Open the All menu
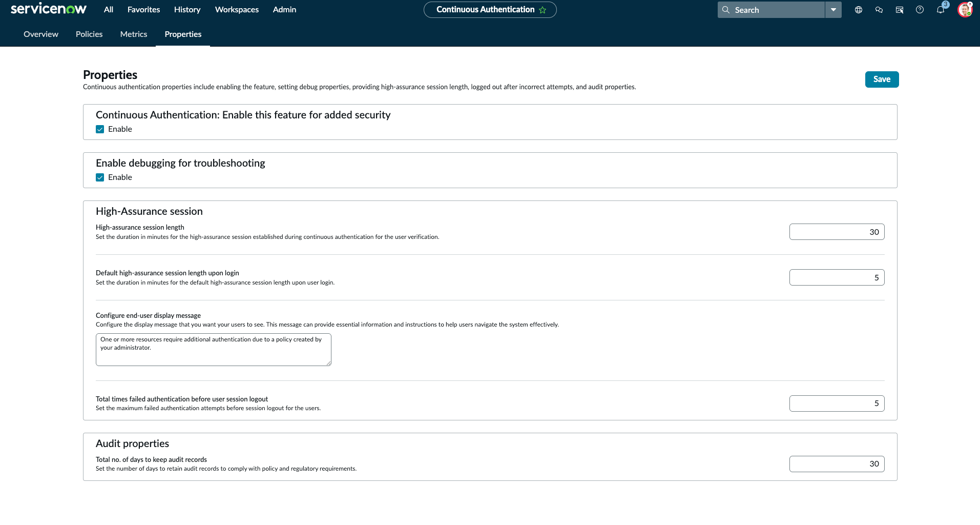The height and width of the screenshot is (525, 980). [x=109, y=10]
